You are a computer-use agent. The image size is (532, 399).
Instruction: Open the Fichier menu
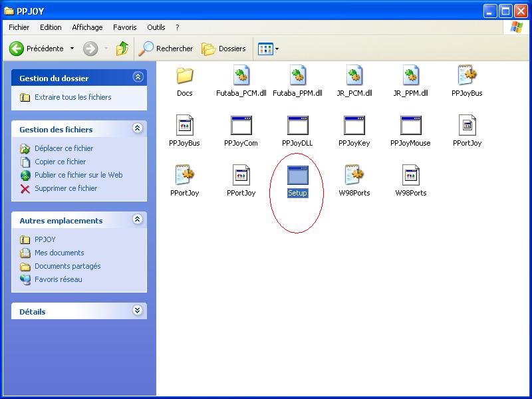(x=19, y=27)
